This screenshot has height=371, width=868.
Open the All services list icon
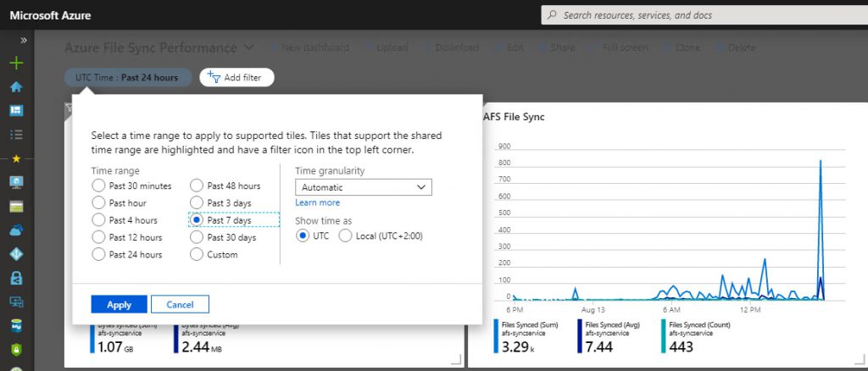(17, 135)
